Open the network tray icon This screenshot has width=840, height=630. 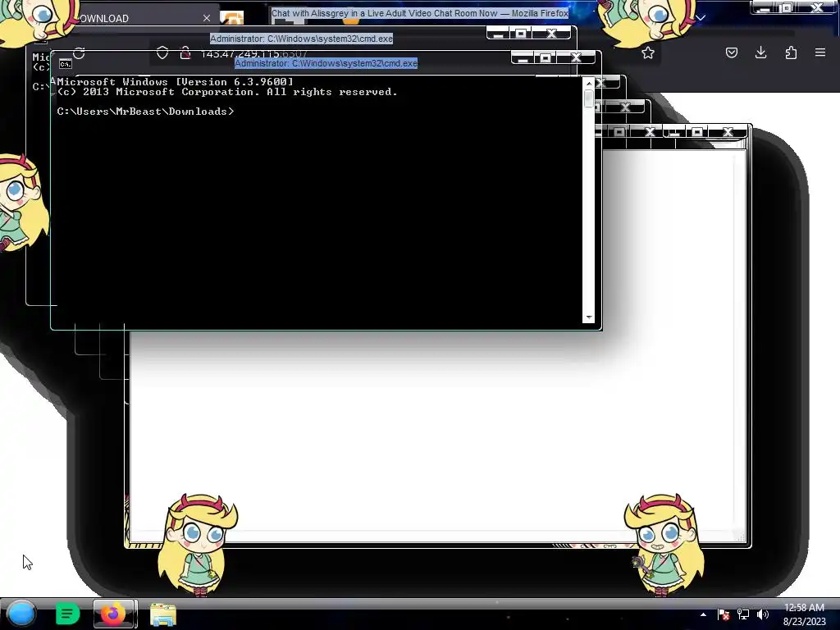click(x=743, y=614)
